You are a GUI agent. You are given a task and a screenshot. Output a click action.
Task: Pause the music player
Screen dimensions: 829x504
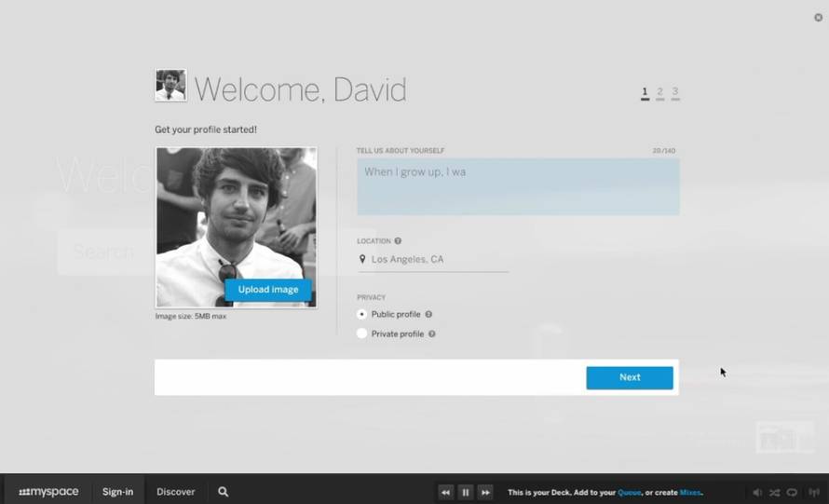pyautogui.click(x=465, y=493)
